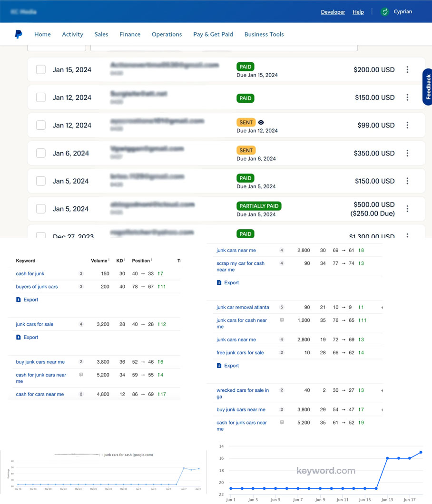
Task: Click the PayPal logo icon
Action: [x=19, y=34]
